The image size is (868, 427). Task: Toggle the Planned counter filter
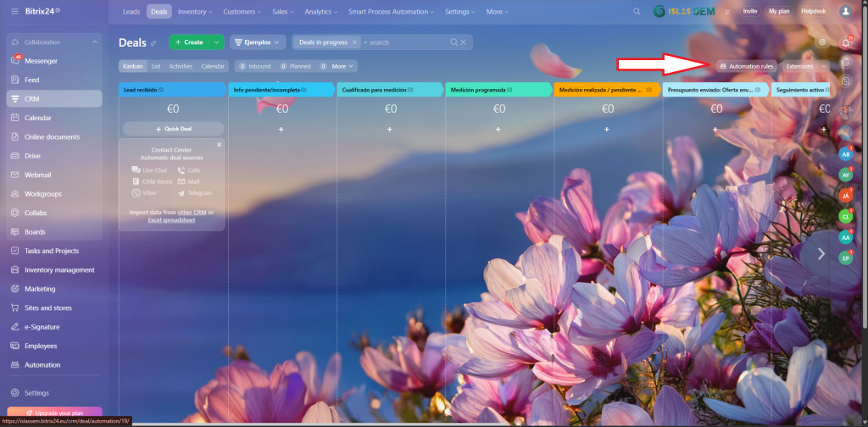[295, 66]
